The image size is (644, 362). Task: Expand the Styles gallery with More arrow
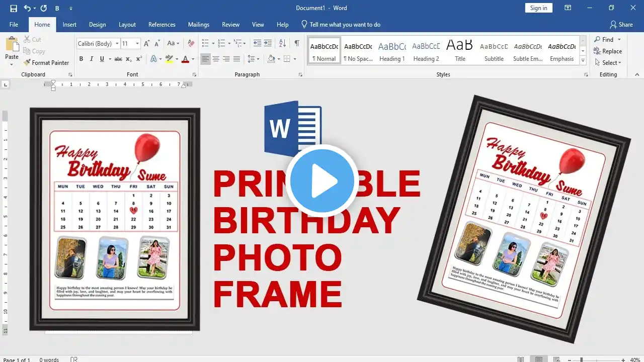point(583,61)
